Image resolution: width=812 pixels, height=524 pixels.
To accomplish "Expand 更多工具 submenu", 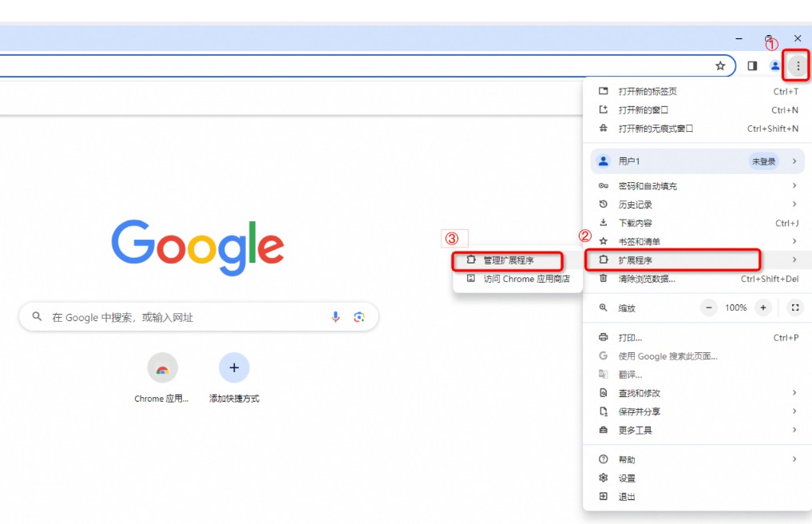I will point(698,431).
